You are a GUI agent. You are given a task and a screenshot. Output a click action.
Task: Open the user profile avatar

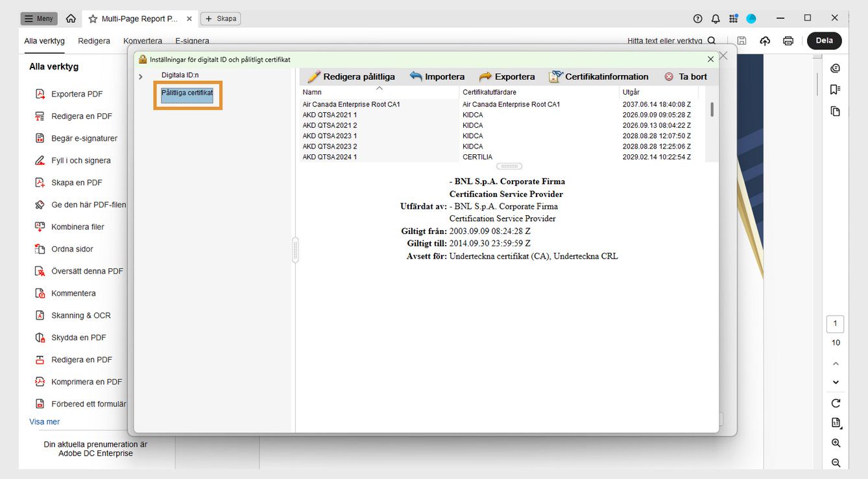(751, 19)
